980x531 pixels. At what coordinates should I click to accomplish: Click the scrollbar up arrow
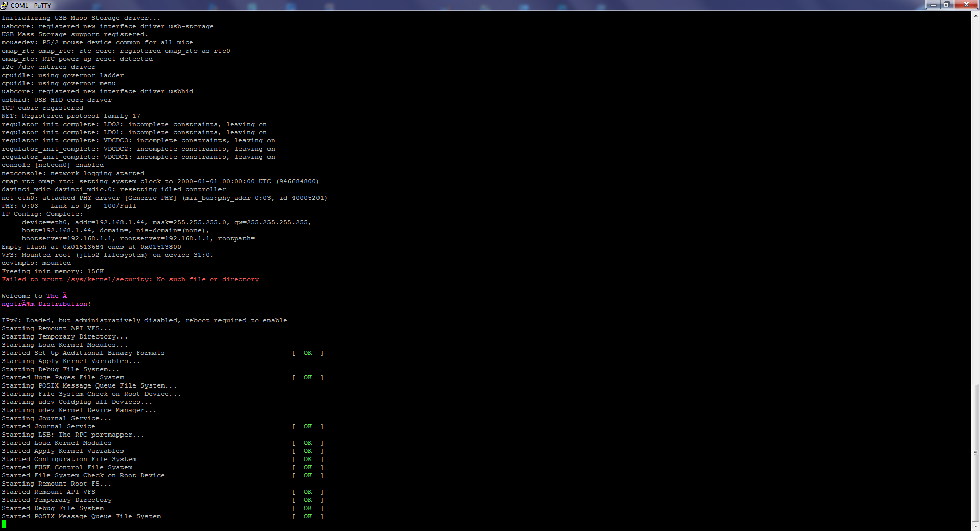[975, 15]
